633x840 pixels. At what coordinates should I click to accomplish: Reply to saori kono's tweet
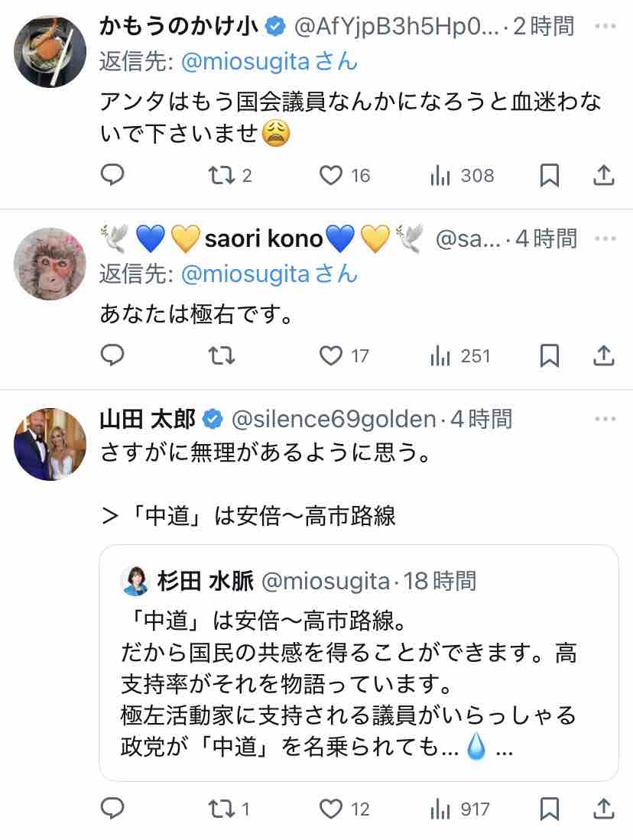[112, 355]
